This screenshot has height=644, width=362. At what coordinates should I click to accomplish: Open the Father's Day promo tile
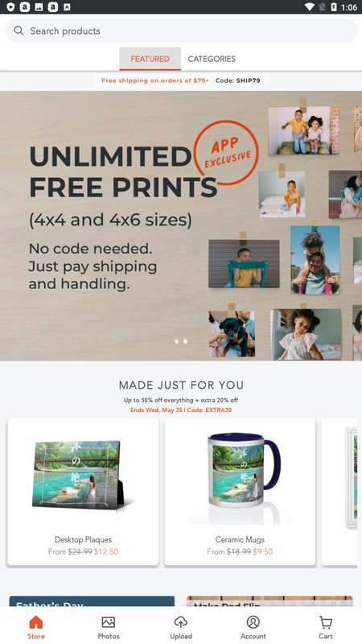tap(92, 601)
